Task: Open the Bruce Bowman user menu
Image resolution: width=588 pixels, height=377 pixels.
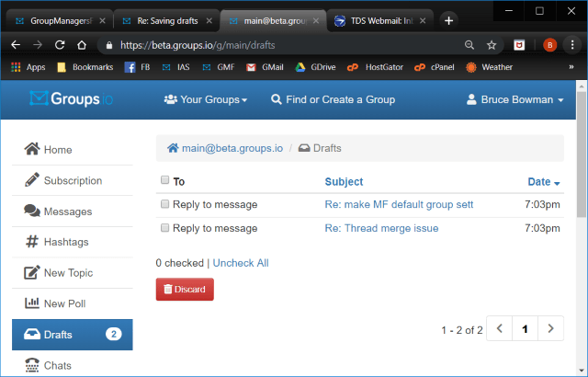Action: pos(514,100)
